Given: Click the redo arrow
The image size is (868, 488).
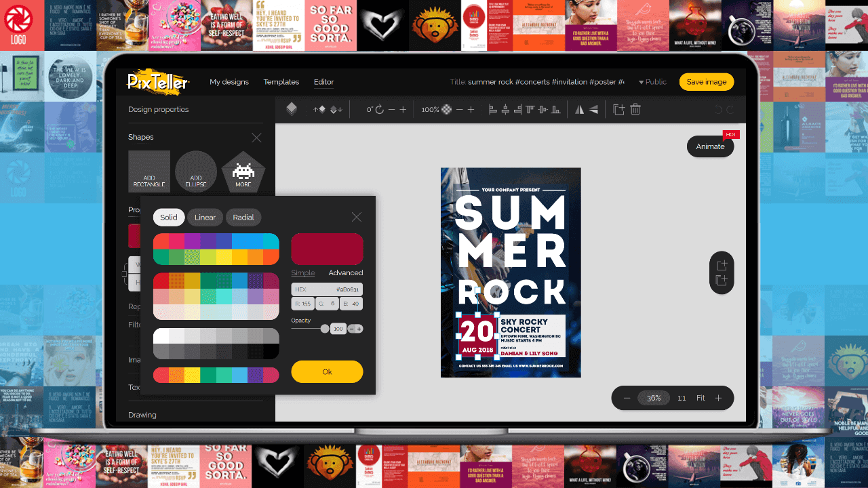Looking at the screenshot, I should (x=730, y=109).
